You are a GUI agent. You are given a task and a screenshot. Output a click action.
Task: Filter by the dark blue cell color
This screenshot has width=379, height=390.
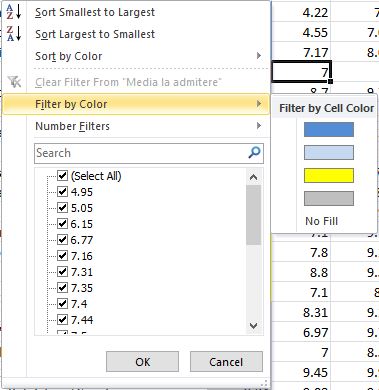pos(329,129)
